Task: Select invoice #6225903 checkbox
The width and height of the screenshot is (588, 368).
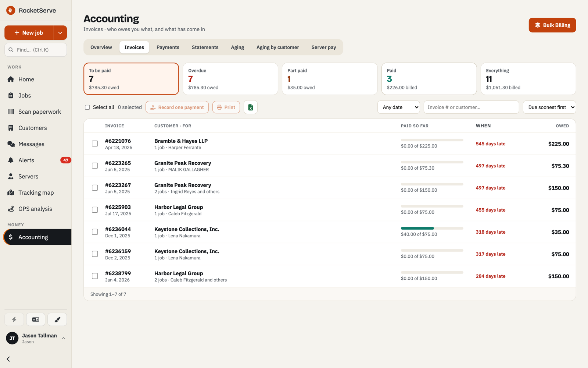Action: click(x=95, y=210)
